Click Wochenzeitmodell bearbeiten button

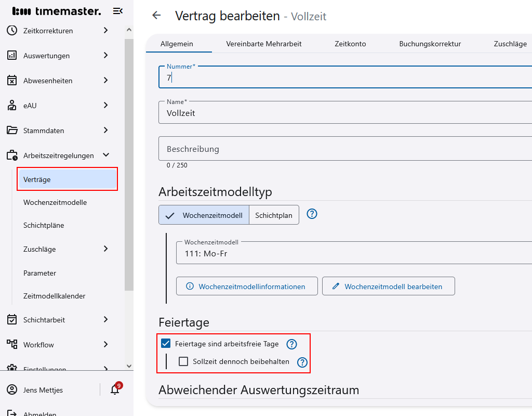pyautogui.click(x=388, y=285)
